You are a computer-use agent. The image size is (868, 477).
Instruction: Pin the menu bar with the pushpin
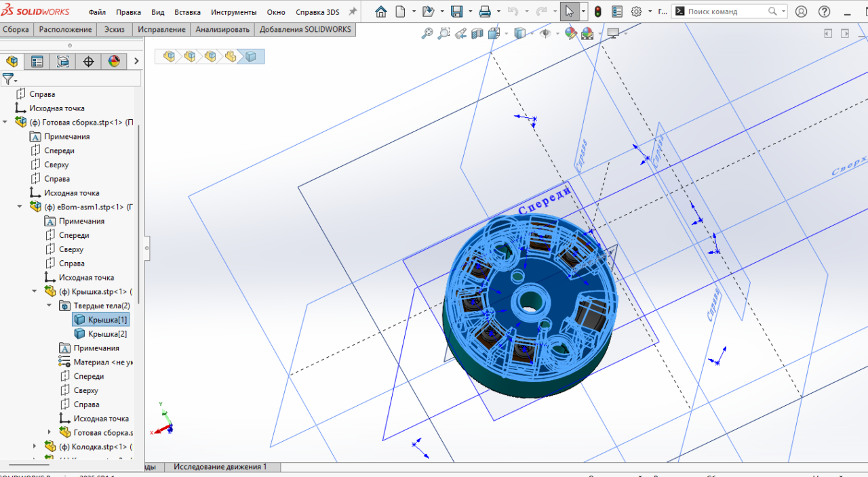pyautogui.click(x=352, y=12)
